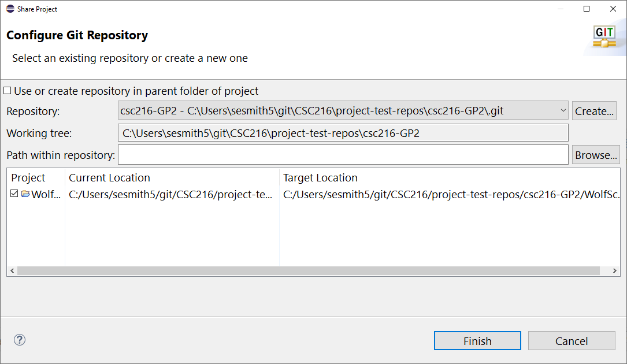
Task: Click the help question mark icon
Action: coord(20,340)
